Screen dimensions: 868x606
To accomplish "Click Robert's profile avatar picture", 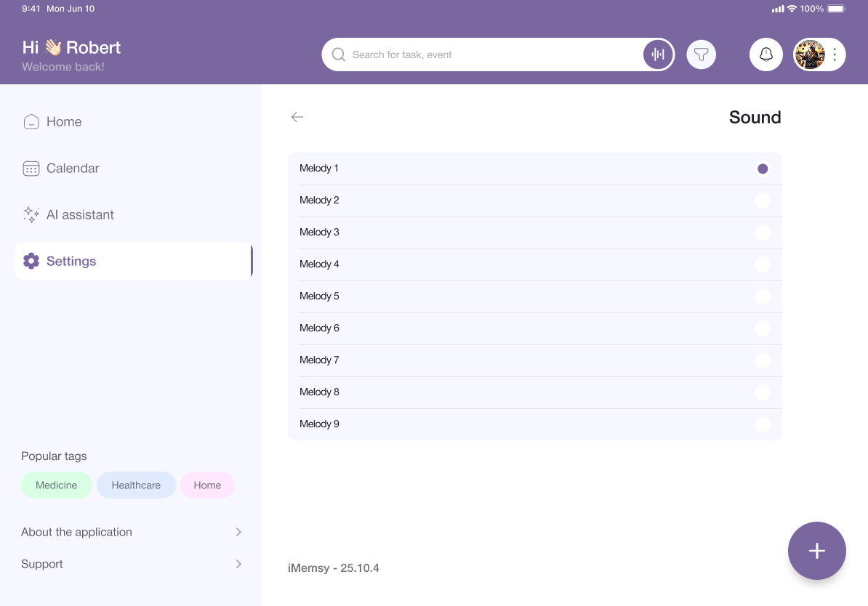I will 810,54.
